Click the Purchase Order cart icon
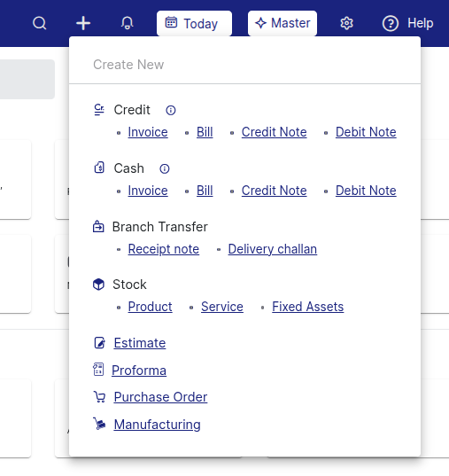The width and height of the screenshot is (449, 476). click(x=99, y=397)
